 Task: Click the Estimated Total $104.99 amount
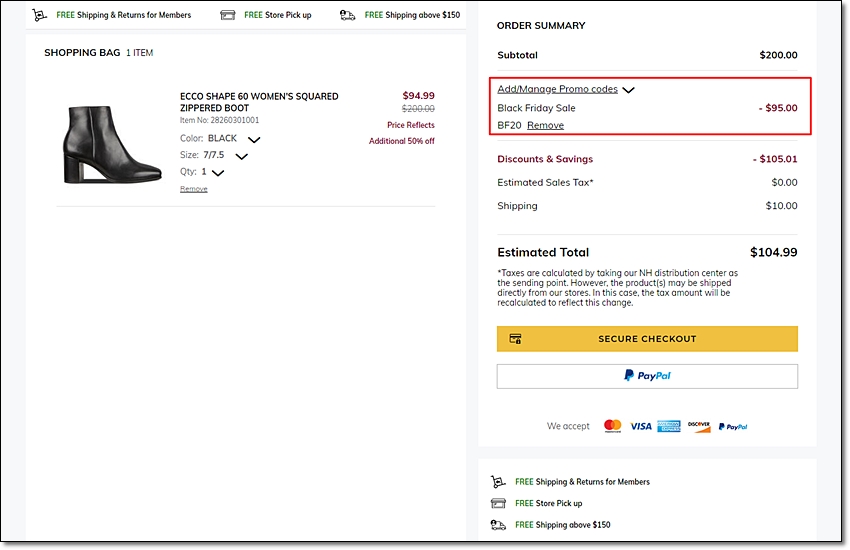pyautogui.click(x=774, y=252)
